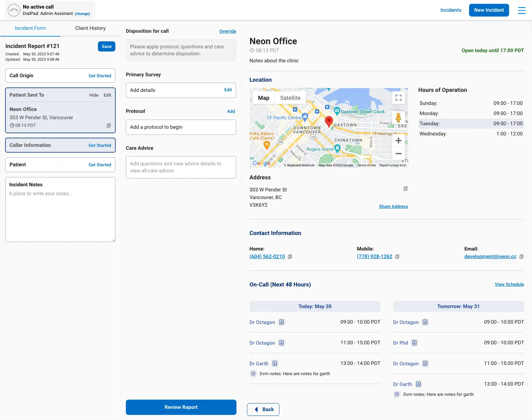Click the Care Advice details box

click(181, 167)
